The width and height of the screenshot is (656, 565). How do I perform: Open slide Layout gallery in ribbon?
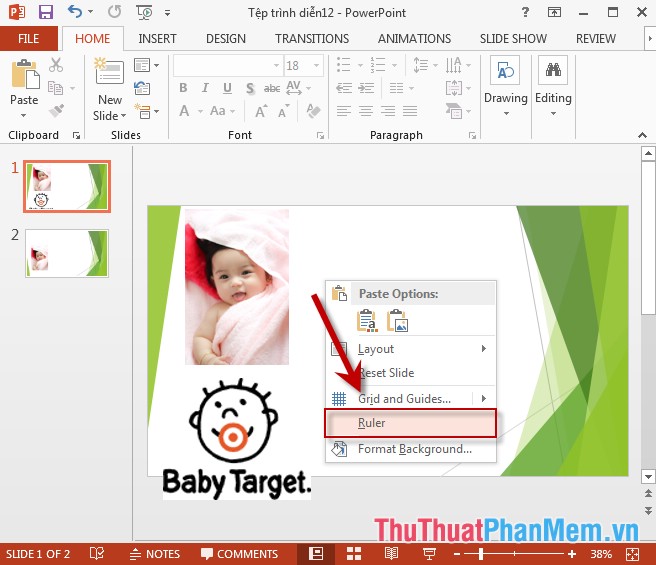(146, 65)
